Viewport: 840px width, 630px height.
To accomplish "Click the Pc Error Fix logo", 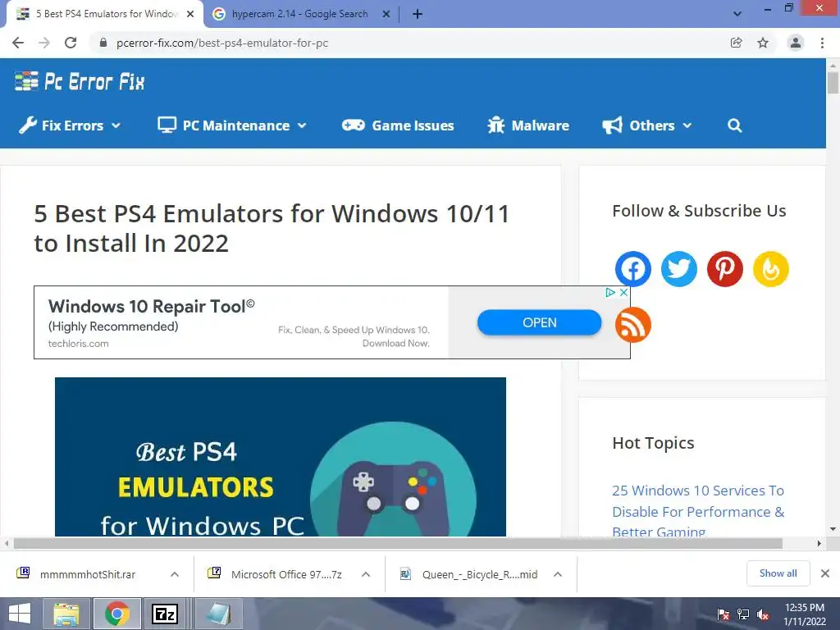I will (x=80, y=81).
